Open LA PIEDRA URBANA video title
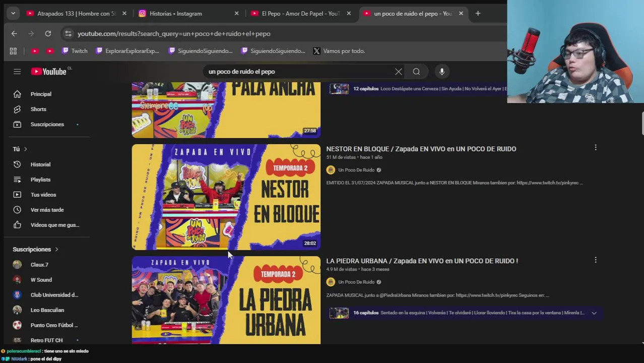This screenshot has height=363, width=644. [422, 261]
